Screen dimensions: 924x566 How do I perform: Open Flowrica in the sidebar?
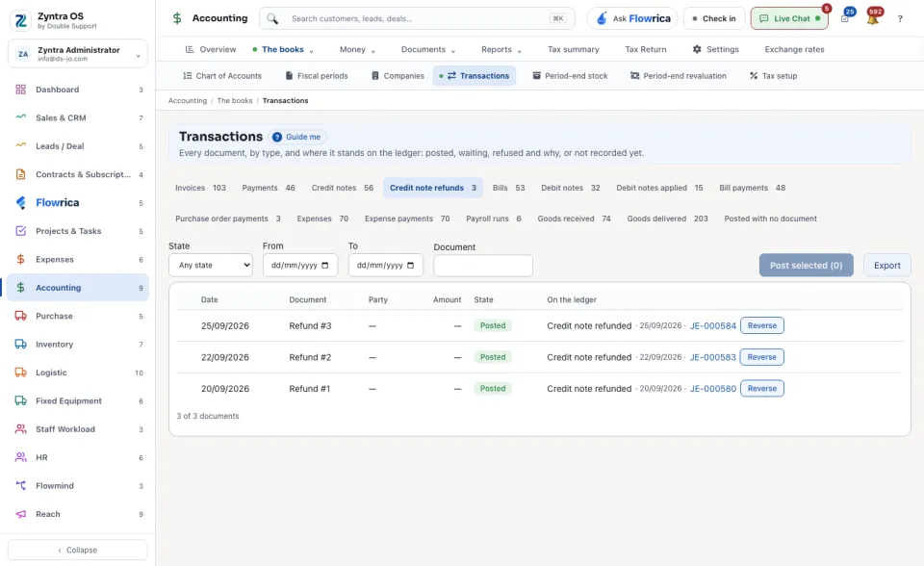click(x=78, y=203)
